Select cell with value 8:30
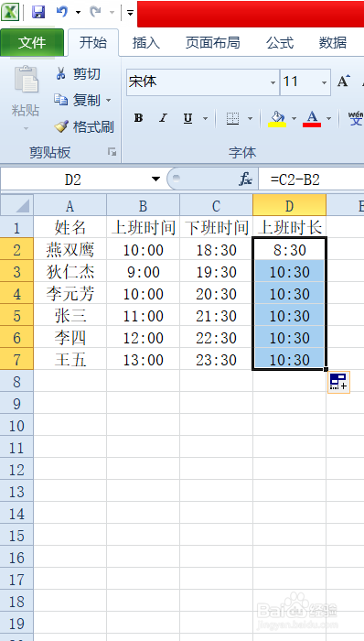Viewport: 364px width, 641px height. coord(289,249)
